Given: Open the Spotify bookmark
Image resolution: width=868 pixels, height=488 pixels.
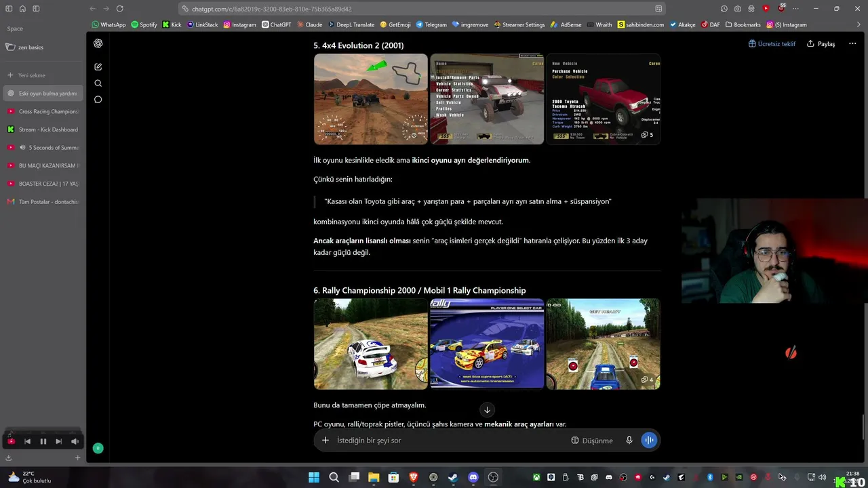Looking at the screenshot, I should [144, 24].
